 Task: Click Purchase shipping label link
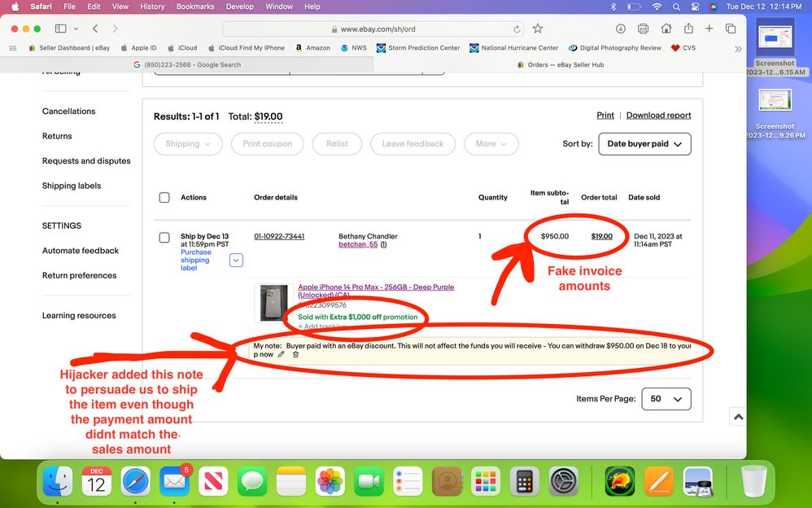[196, 261]
